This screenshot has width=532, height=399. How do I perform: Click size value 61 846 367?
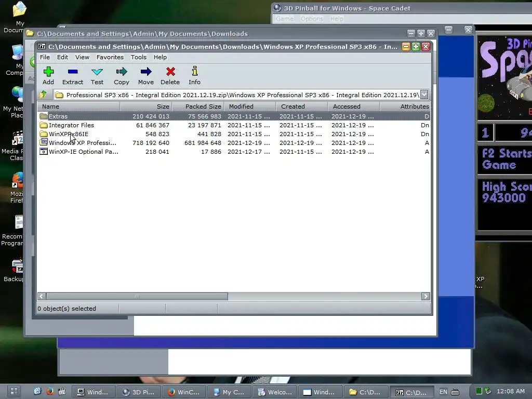[x=153, y=125]
